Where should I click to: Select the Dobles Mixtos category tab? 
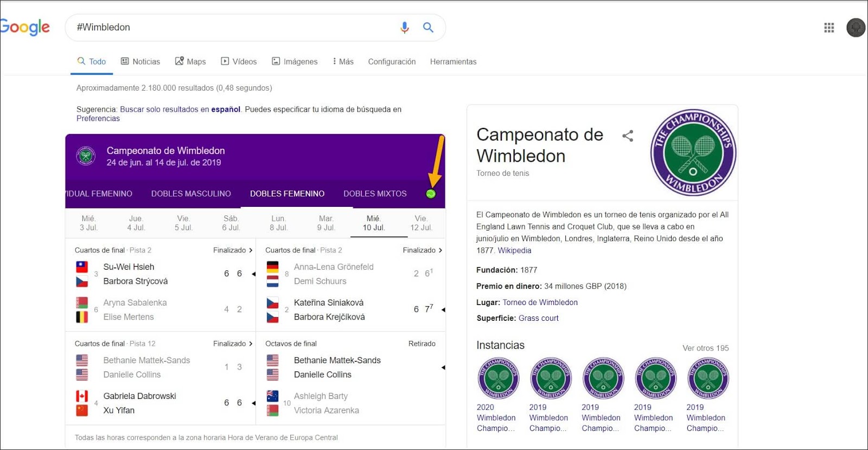[x=375, y=194]
